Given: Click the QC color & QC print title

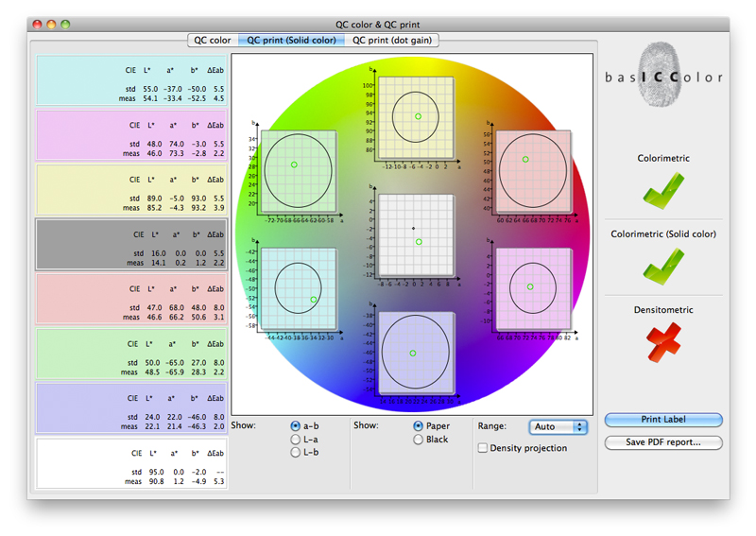Looking at the screenshot, I should (x=377, y=25).
